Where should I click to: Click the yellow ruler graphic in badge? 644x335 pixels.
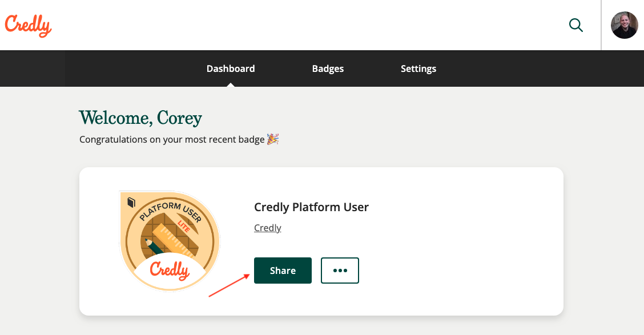[176, 239]
